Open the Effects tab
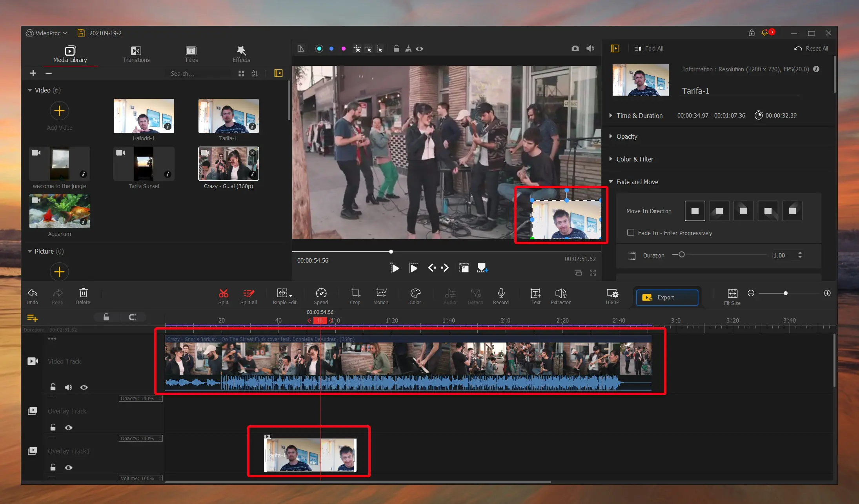 [x=240, y=54]
